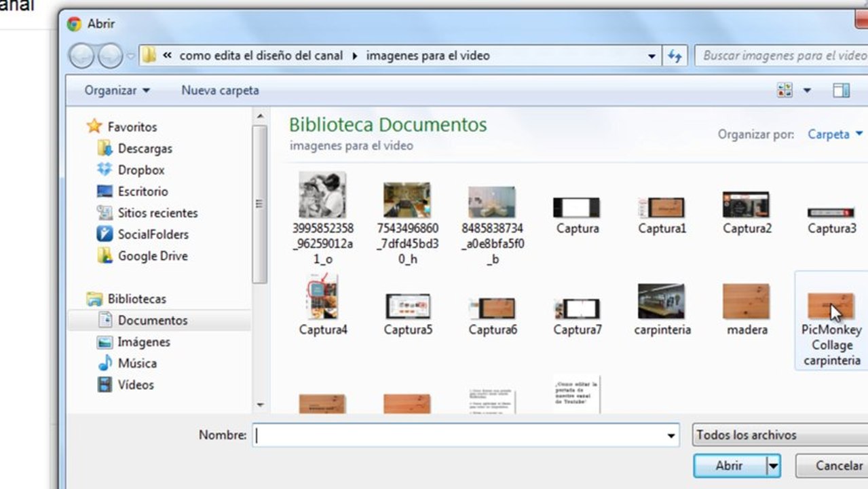
Task: Select the Captura5 file thumbnail
Action: click(407, 306)
